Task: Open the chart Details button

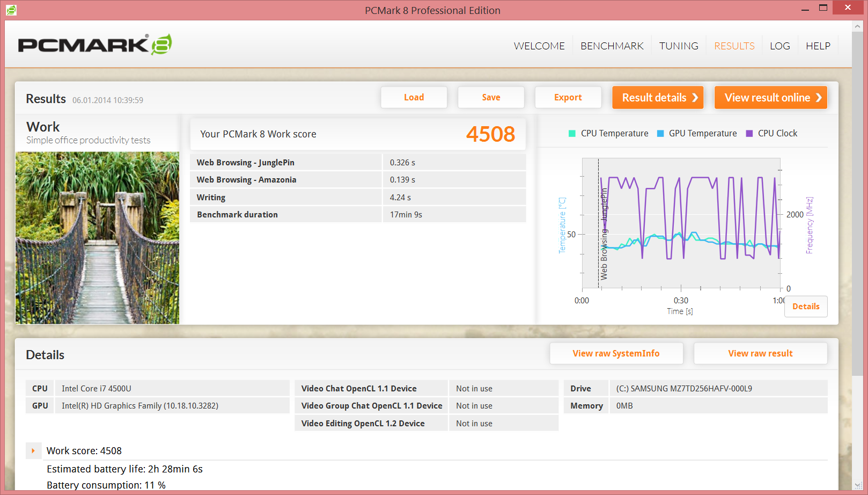Action: pyautogui.click(x=806, y=307)
